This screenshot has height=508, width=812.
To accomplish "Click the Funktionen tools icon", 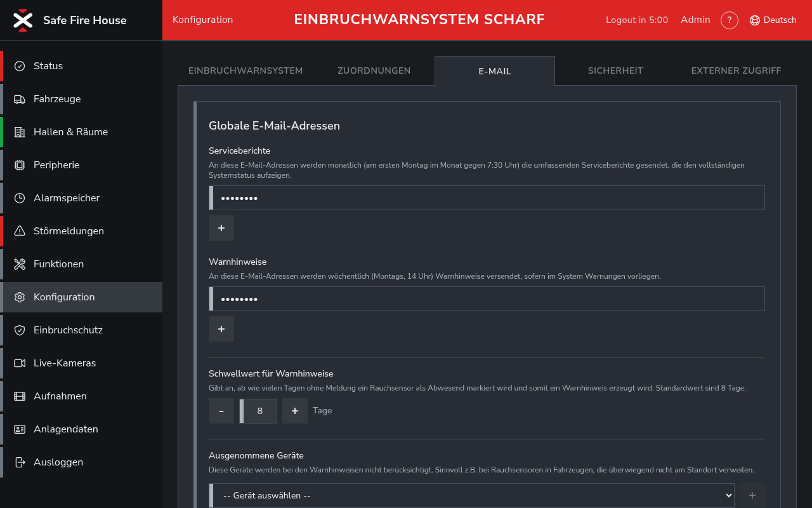I will tap(20, 264).
